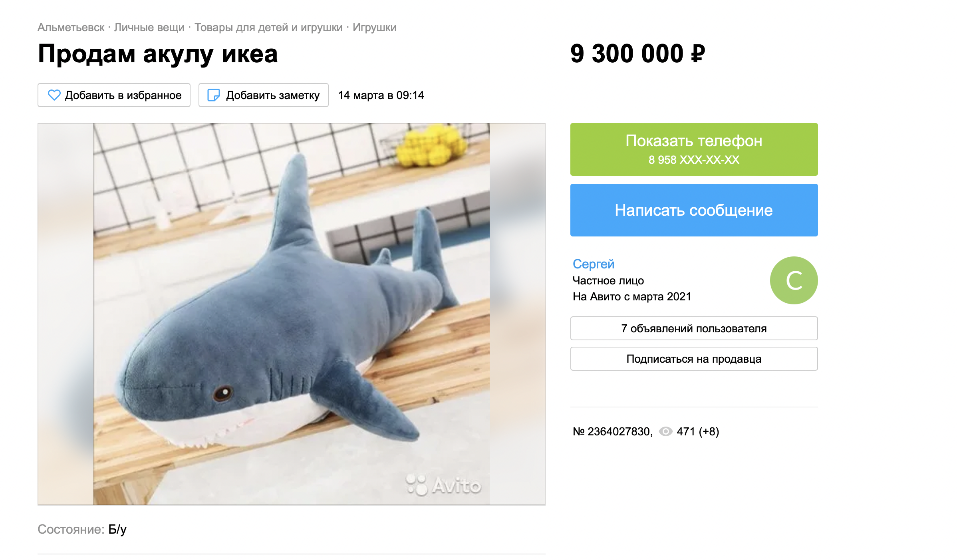957x560 pixels.
Task: Add listing to favorites
Action: tap(114, 95)
